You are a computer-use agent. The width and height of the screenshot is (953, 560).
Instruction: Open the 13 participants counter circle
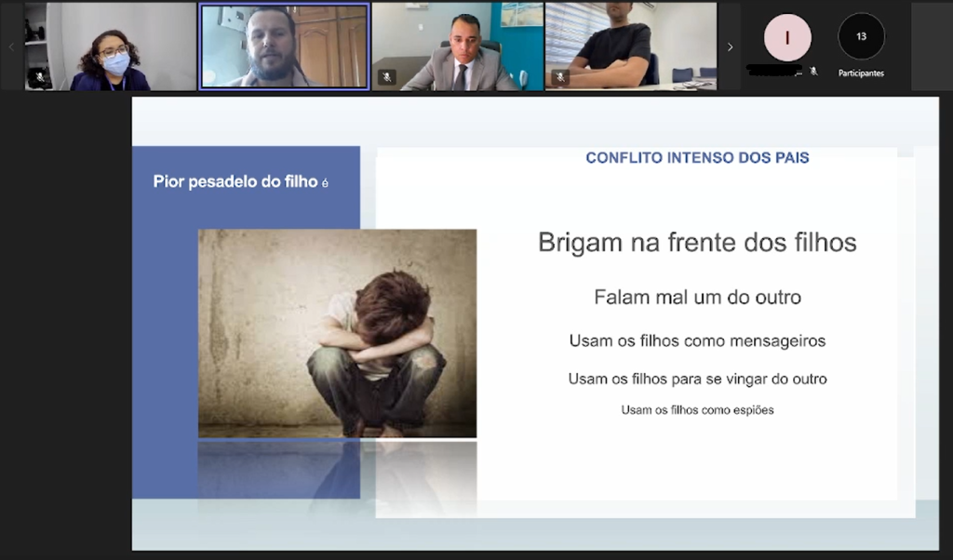coord(861,37)
